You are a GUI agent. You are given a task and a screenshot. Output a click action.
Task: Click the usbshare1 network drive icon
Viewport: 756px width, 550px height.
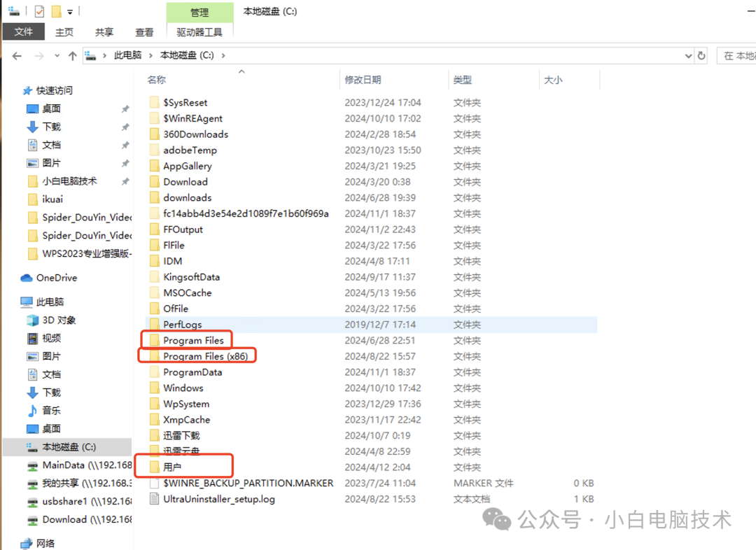click(x=32, y=502)
